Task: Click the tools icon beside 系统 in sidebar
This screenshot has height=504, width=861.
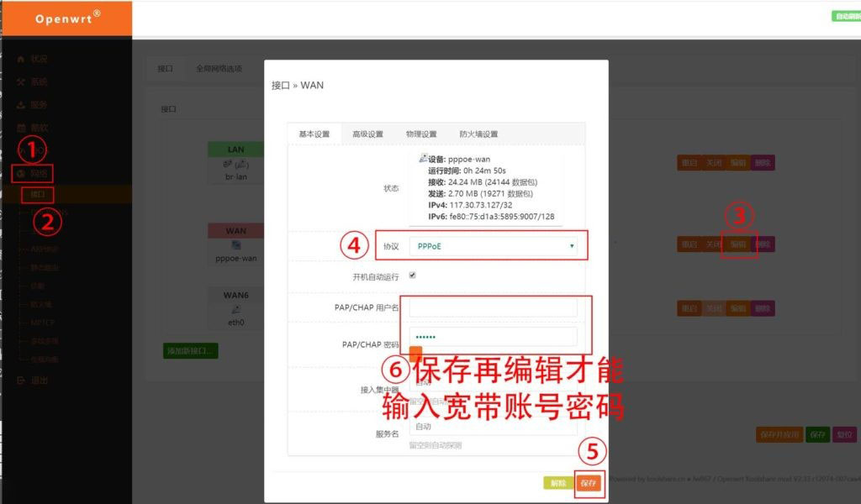Action: pos(21,81)
